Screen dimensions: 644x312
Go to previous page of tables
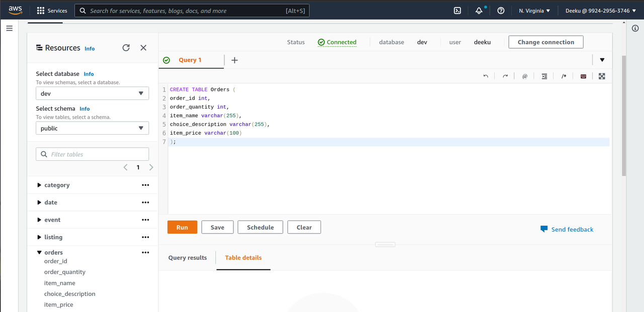(x=125, y=167)
